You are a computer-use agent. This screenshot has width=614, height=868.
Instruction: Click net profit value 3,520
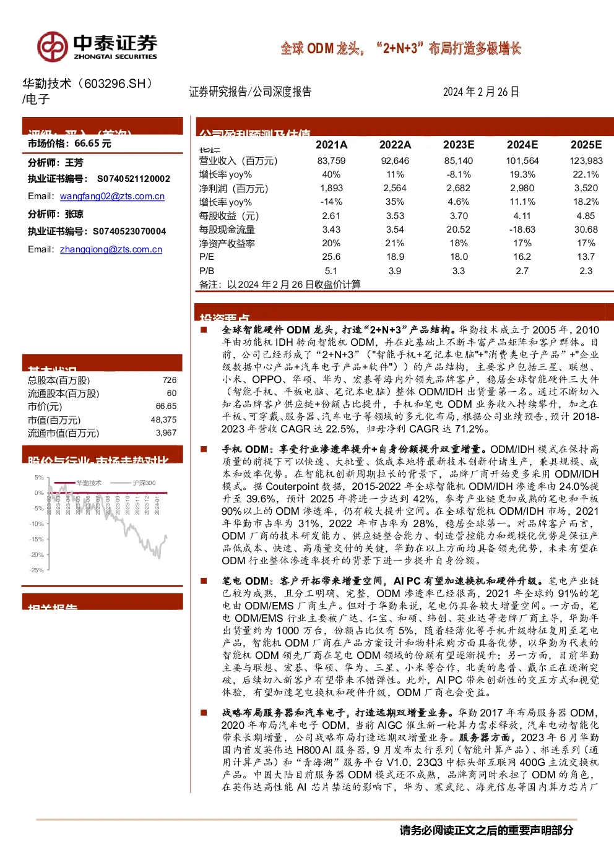[x=586, y=188]
